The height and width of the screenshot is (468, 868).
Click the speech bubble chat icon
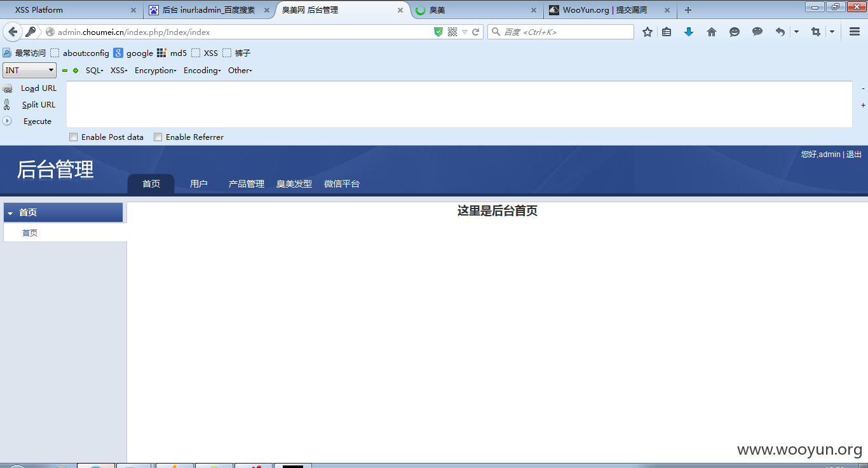[x=757, y=32]
